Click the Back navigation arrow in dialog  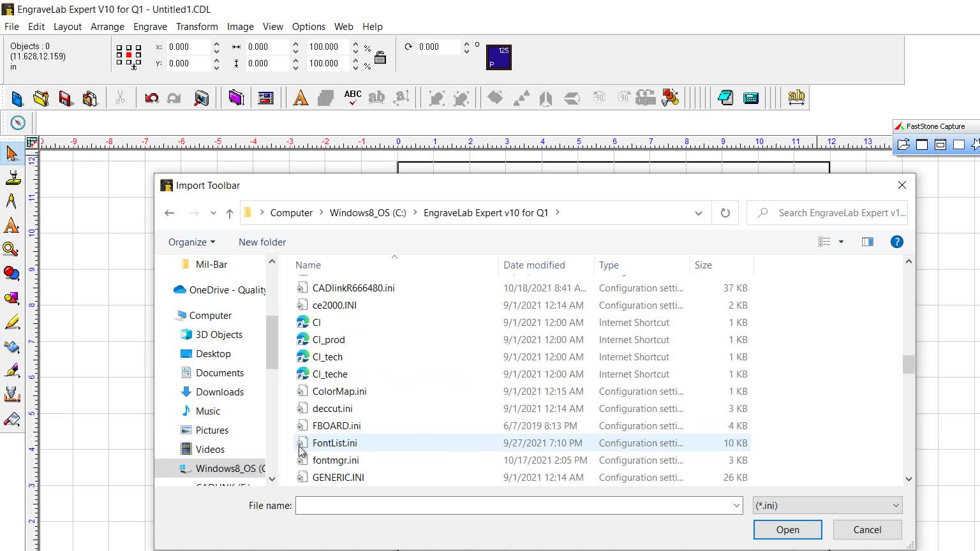(x=169, y=213)
